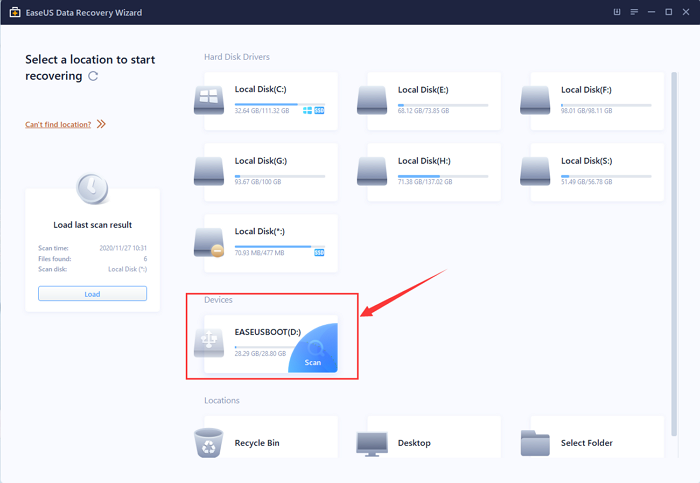Click Local Disk(H:) usage bar
The width and height of the screenshot is (700, 483).
[x=443, y=176]
